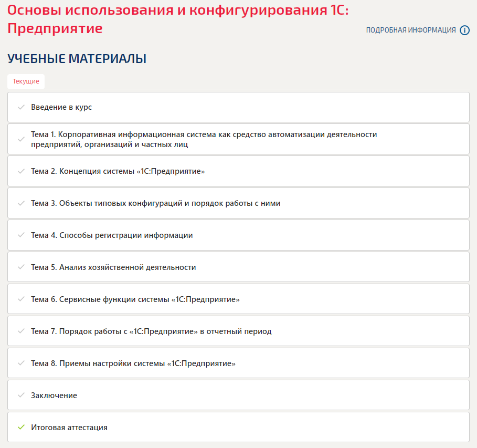Open the Введение в курс section
Viewport: 477px width, 448px height.
238,107
